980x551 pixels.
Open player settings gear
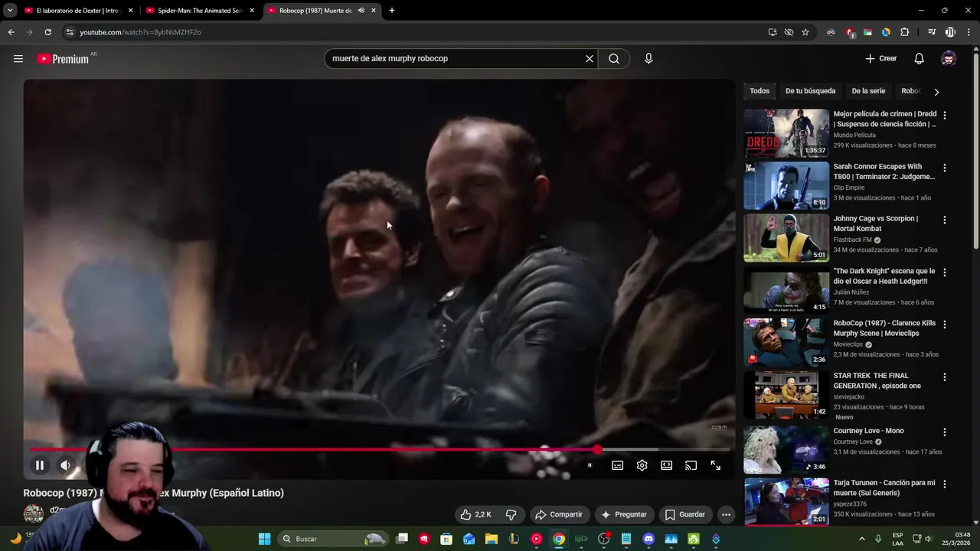pyautogui.click(x=642, y=465)
